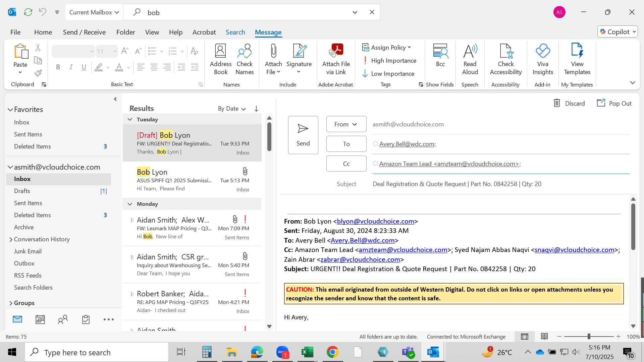Mark message as Low Importance
This screenshot has height=362, width=644.
[388, 74]
